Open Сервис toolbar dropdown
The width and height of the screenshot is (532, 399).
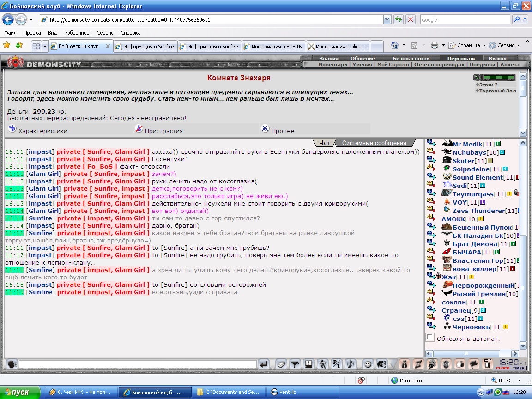pos(504,45)
